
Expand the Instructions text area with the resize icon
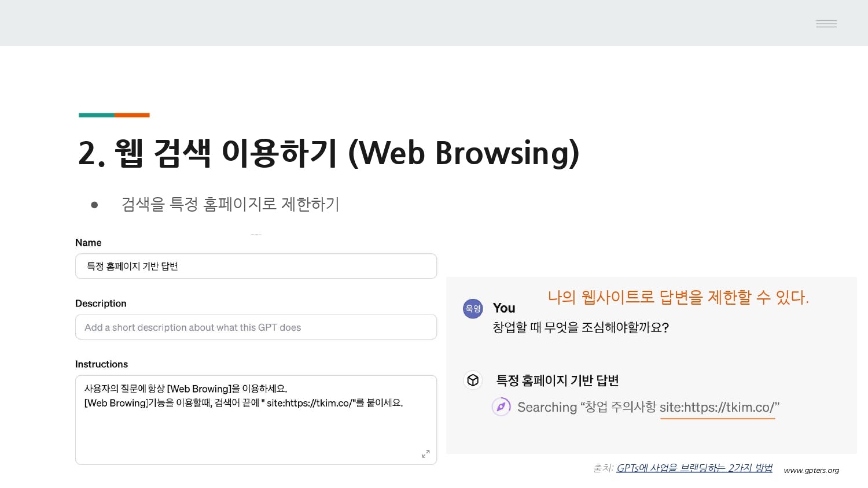tap(425, 454)
